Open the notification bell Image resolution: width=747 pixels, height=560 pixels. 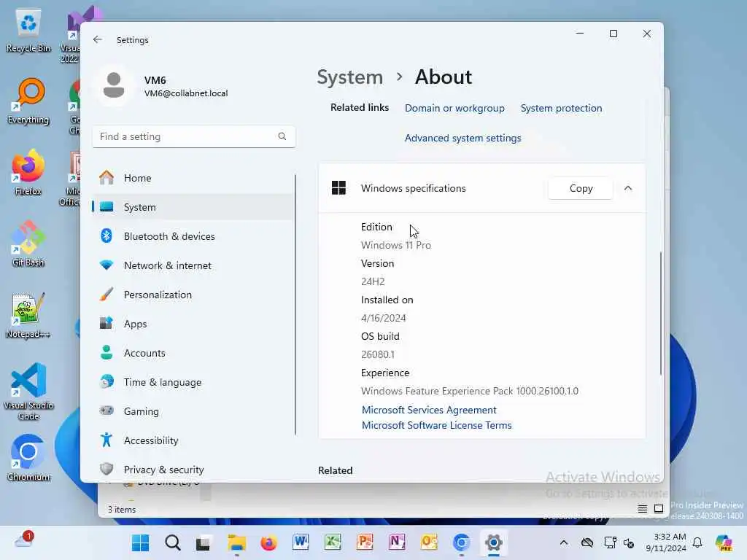click(x=697, y=542)
